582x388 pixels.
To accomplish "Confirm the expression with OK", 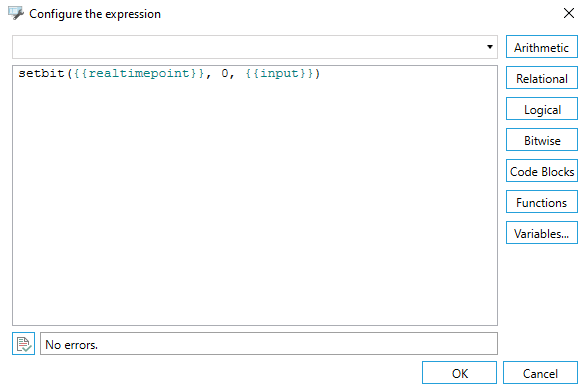I will point(460,373).
